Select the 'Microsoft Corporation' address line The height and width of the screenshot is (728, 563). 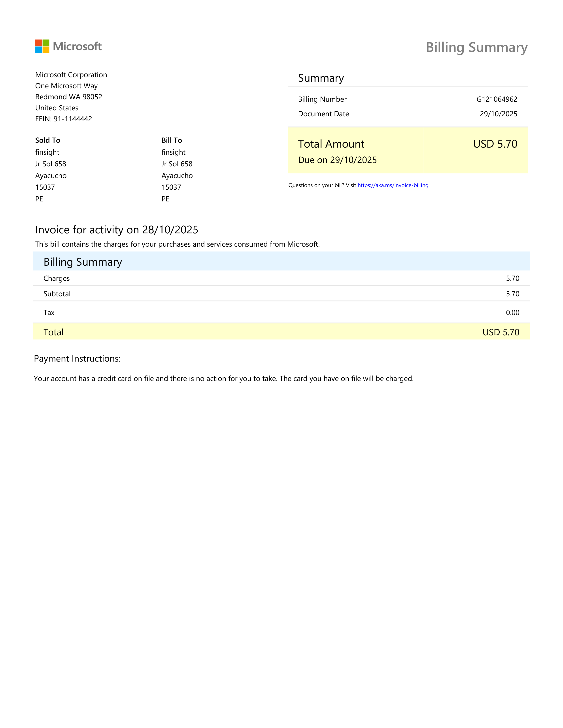[71, 75]
